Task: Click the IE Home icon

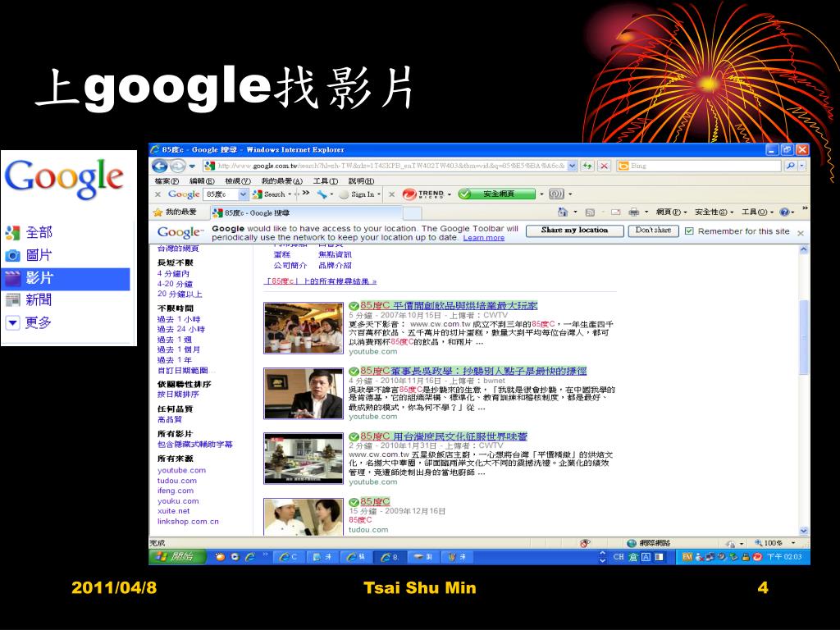Action: tap(563, 212)
